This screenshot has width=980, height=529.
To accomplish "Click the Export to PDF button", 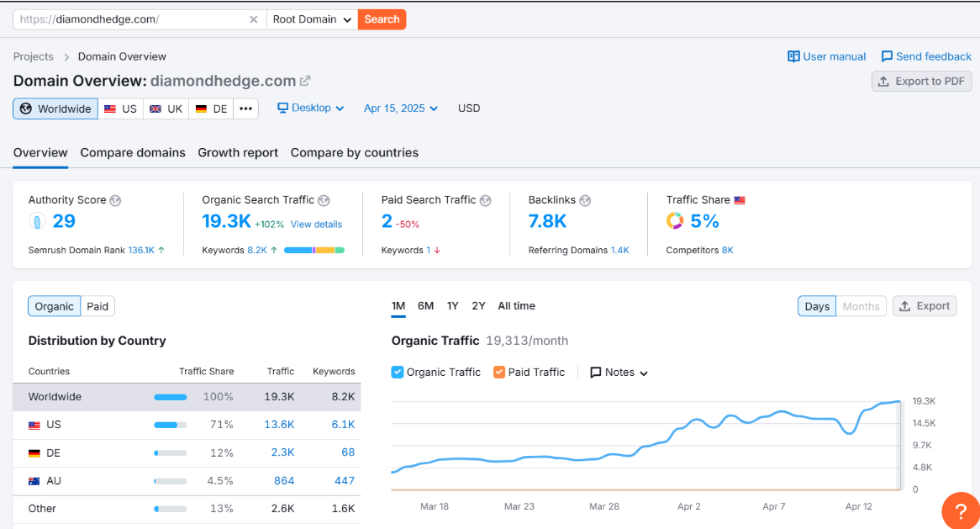I will (921, 82).
